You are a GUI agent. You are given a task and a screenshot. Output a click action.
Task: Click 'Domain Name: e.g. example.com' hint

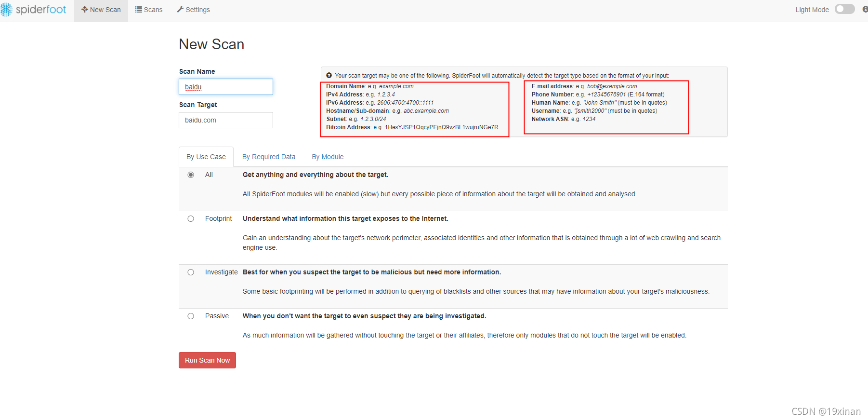tap(370, 86)
